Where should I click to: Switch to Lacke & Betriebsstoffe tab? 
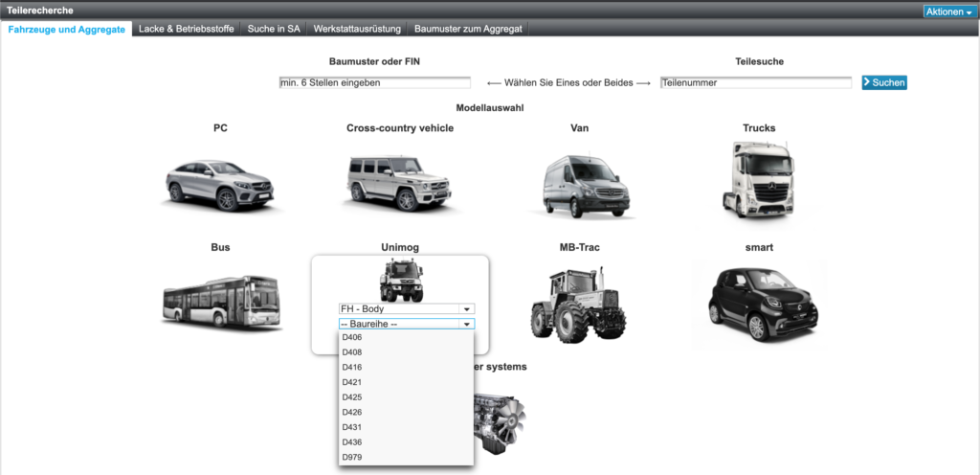click(186, 29)
